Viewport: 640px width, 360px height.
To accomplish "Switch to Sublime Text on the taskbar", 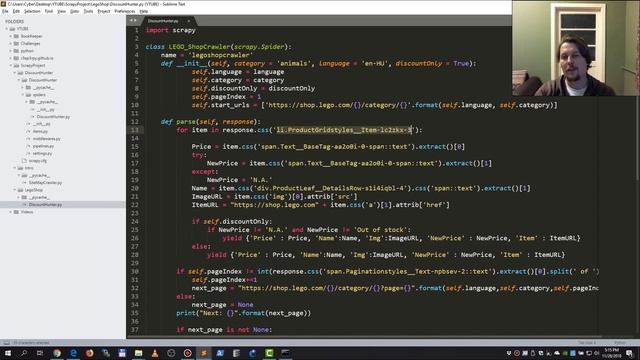I will coord(204,353).
